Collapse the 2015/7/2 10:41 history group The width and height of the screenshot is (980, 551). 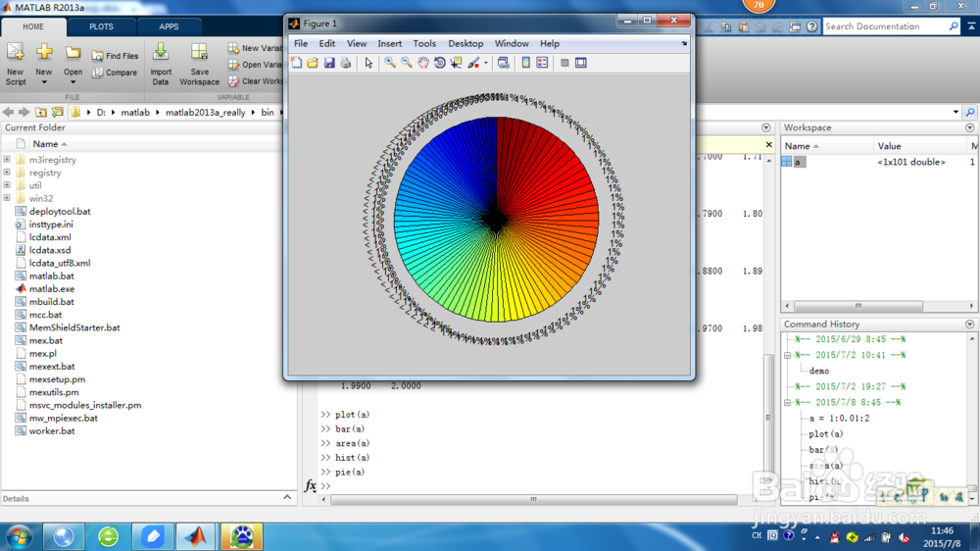pyautogui.click(x=788, y=355)
